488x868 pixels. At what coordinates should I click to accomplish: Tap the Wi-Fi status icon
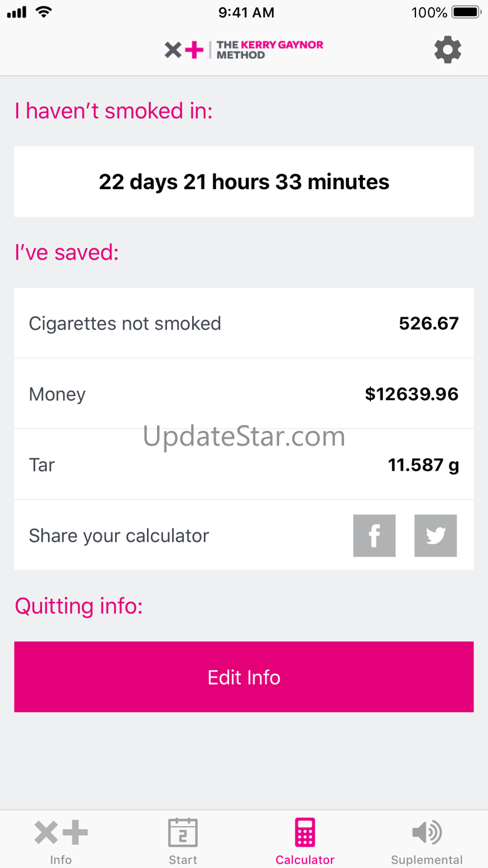tap(44, 12)
